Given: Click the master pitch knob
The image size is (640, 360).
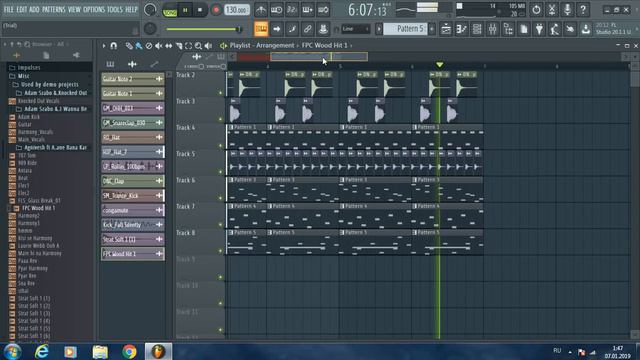Looking at the screenshot, I should pos(150,29).
